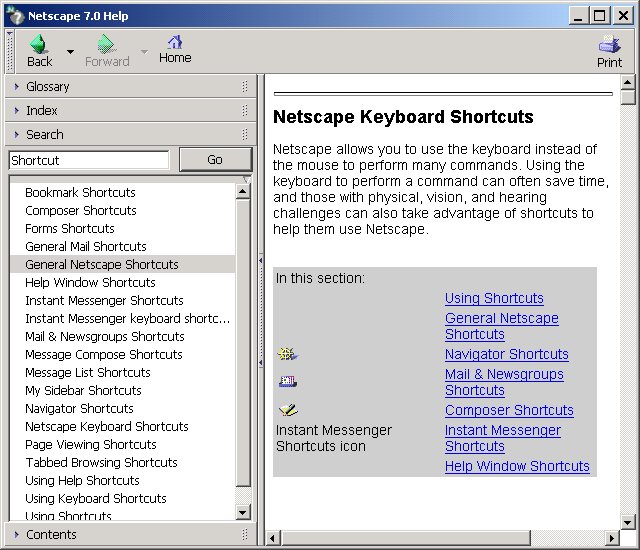Click the Home toolbar icon
The height and width of the screenshot is (550, 640).
[175, 43]
